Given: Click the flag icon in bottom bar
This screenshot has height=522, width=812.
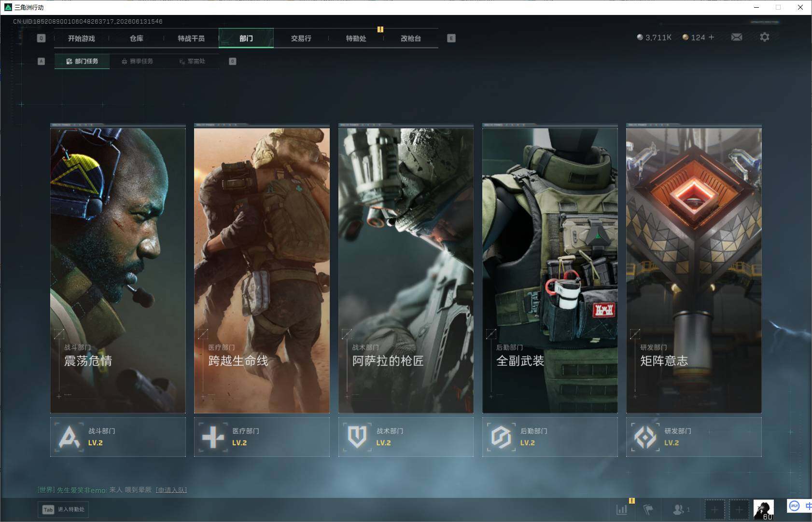Looking at the screenshot, I should [x=648, y=509].
